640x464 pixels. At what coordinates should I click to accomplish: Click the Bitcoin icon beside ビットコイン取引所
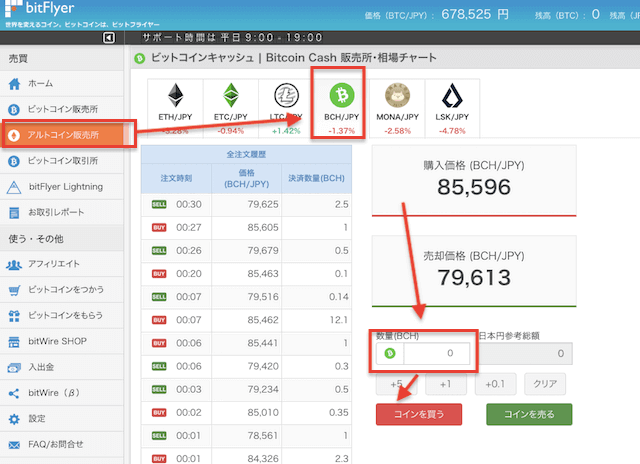click(14, 161)
